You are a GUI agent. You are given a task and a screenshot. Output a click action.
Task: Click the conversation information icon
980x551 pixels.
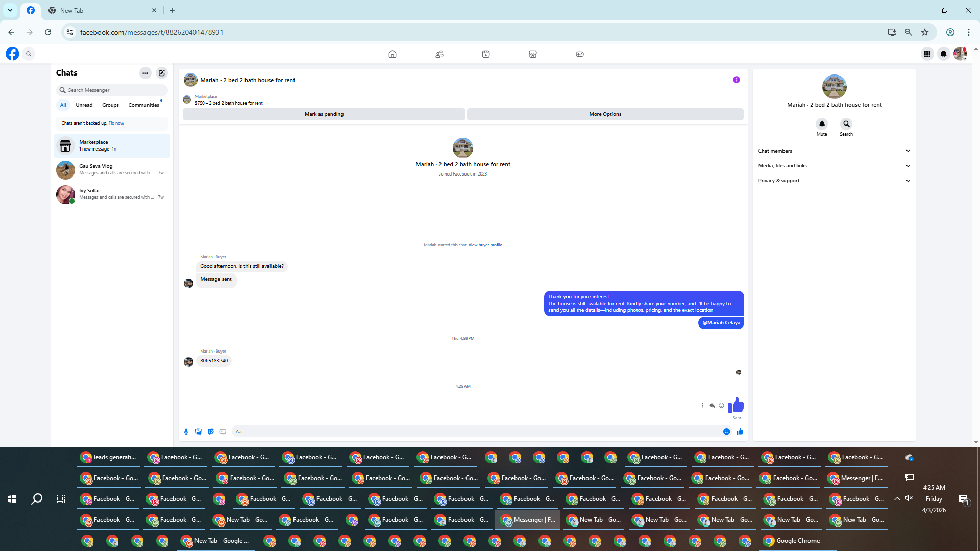[736, 80]
